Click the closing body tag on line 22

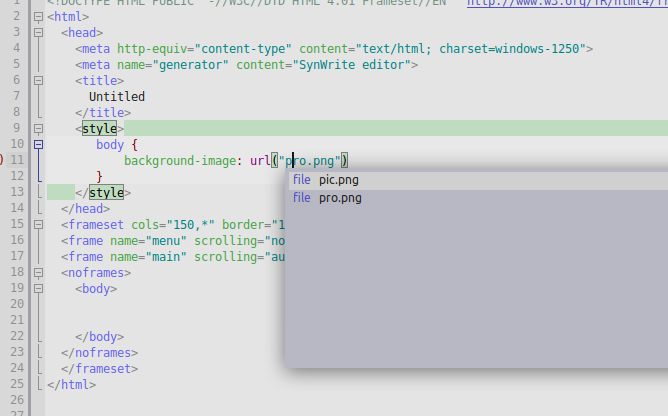click(x=100, y=337)
